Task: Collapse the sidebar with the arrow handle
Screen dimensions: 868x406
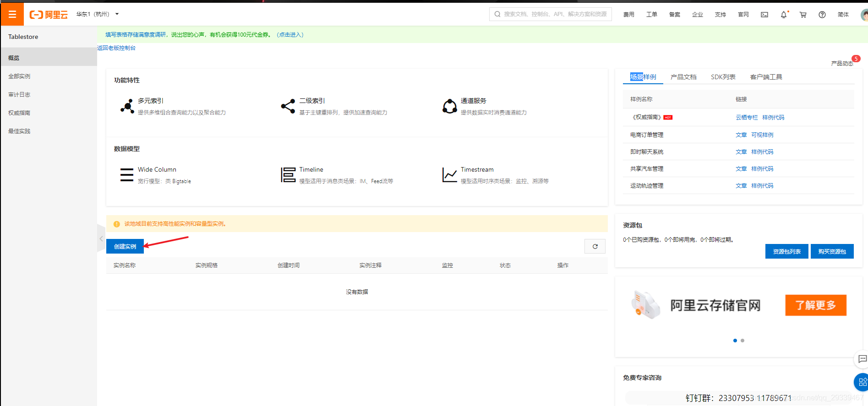Action: point(101,238)
